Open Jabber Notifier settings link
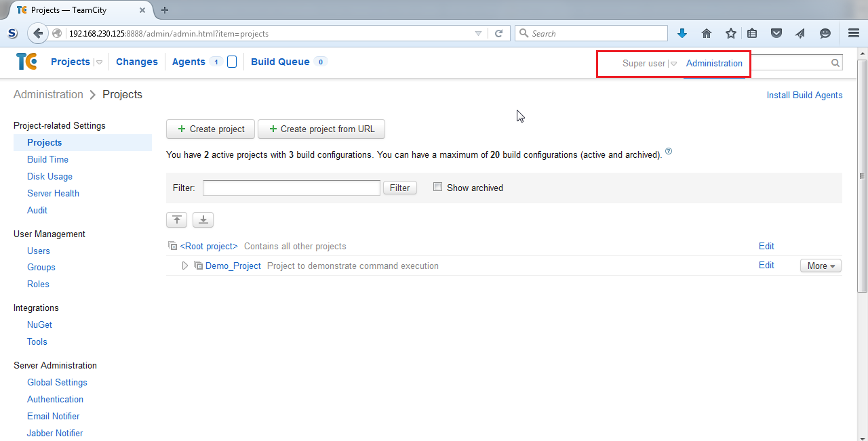The image size is (868, 441). click(x=55, y=433)
